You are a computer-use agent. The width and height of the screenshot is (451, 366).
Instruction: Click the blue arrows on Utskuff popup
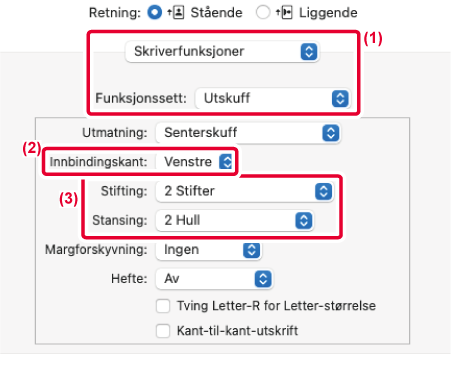point(340,98)
